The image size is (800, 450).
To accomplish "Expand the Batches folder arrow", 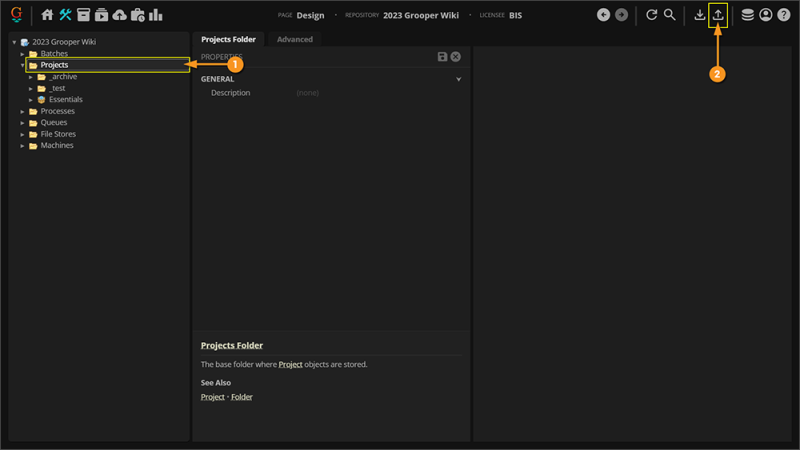I will tap(23, 54).
